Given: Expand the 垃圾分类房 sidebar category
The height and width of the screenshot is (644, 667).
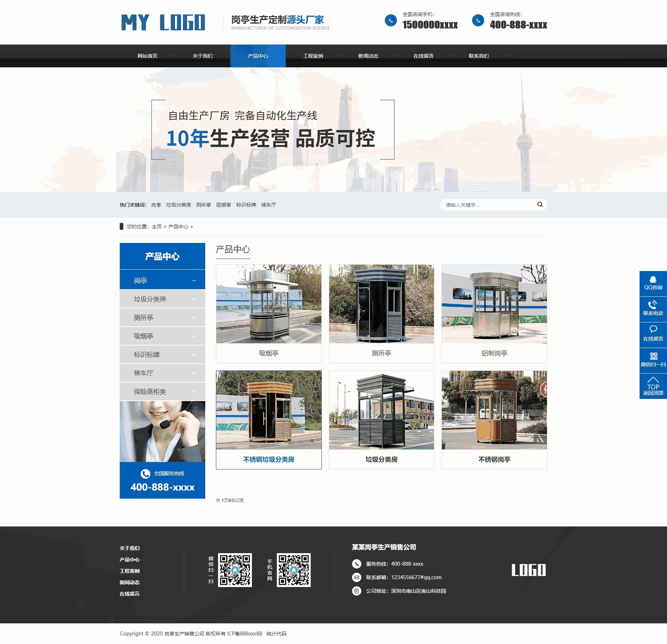Looking at the screenshot, I should [194, 299].
